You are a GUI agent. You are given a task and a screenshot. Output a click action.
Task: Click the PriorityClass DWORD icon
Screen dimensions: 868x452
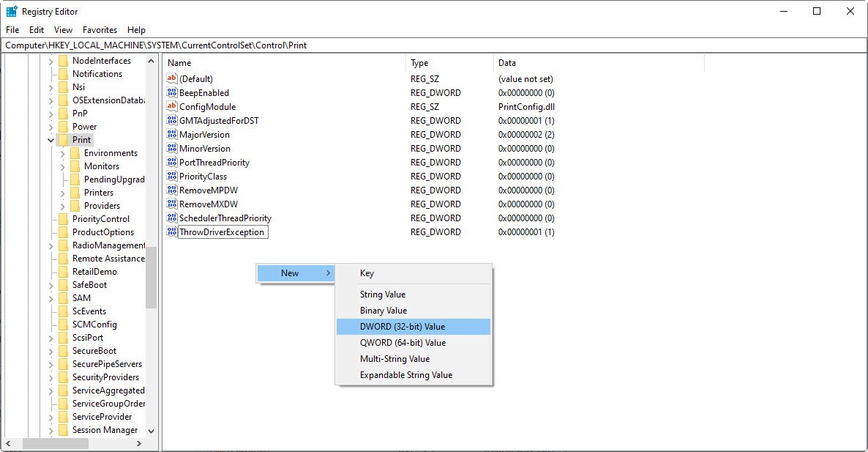point(171,176)
